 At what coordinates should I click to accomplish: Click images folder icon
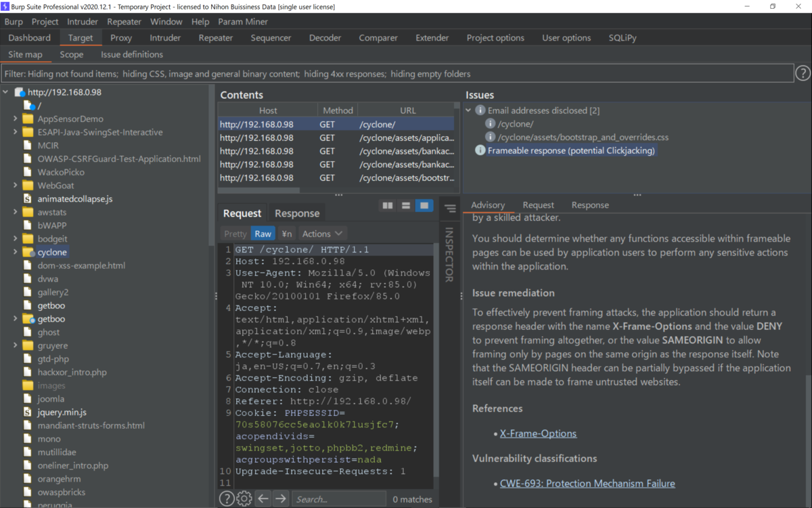coord(28,385)
